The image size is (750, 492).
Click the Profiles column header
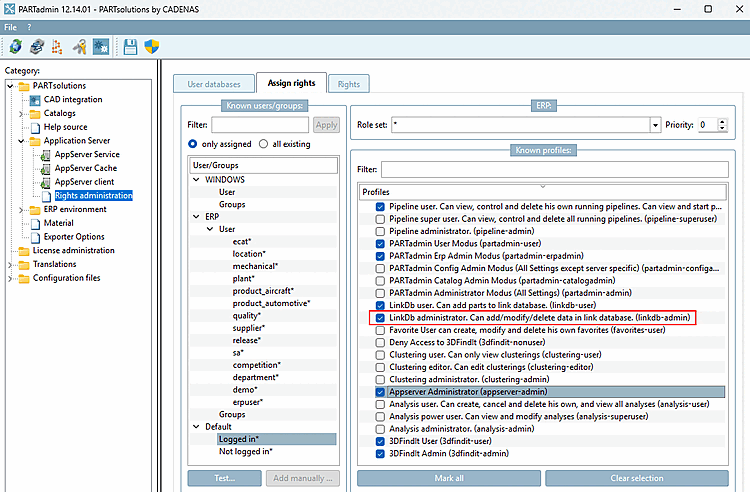[x=542, y=192]
